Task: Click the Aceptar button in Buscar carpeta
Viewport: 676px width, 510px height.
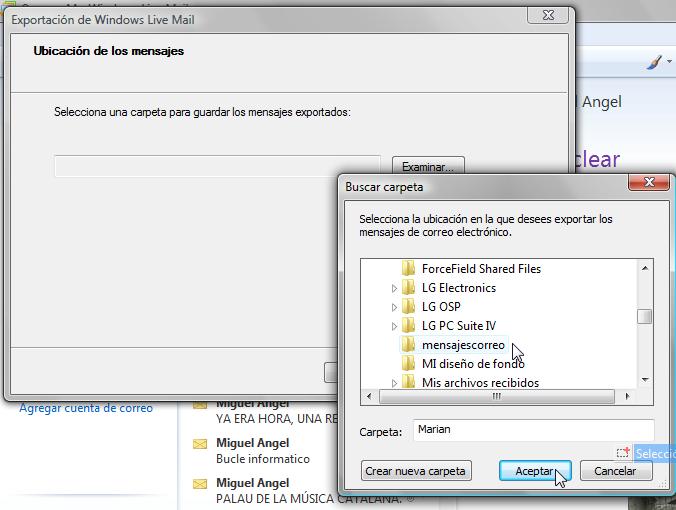Action: click(535, 471)
